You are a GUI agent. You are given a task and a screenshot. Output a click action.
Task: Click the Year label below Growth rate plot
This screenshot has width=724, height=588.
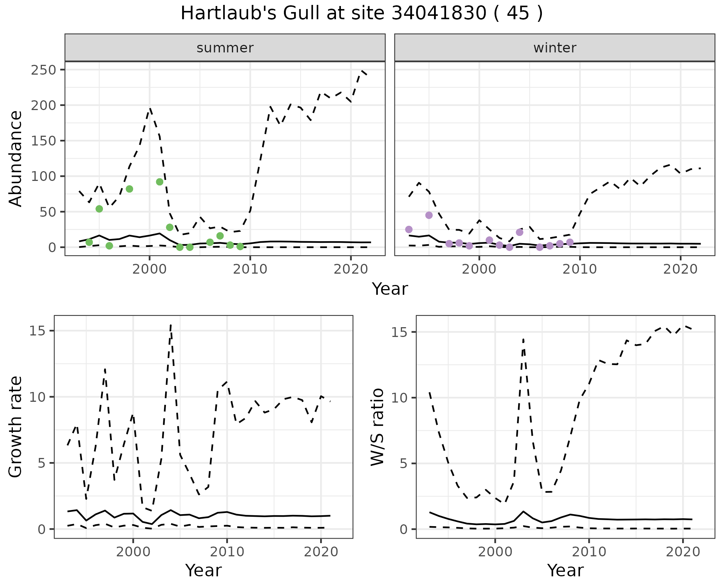tap(203, 570)
